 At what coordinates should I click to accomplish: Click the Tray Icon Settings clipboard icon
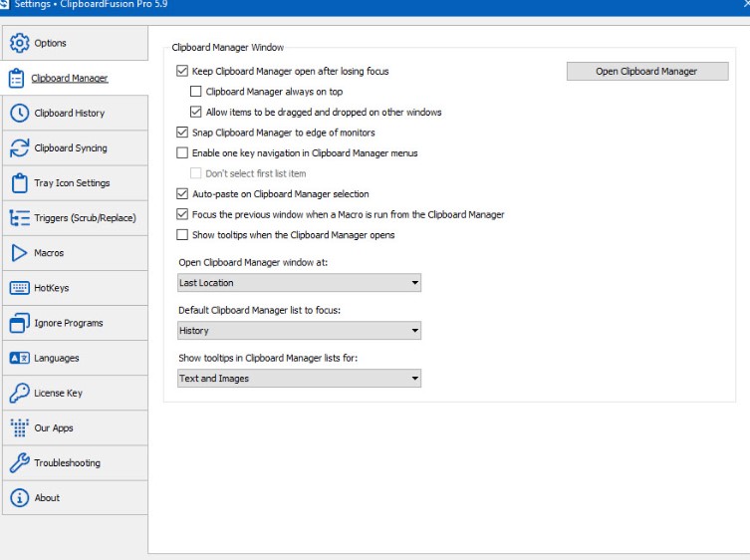click(x=19, y=183)
